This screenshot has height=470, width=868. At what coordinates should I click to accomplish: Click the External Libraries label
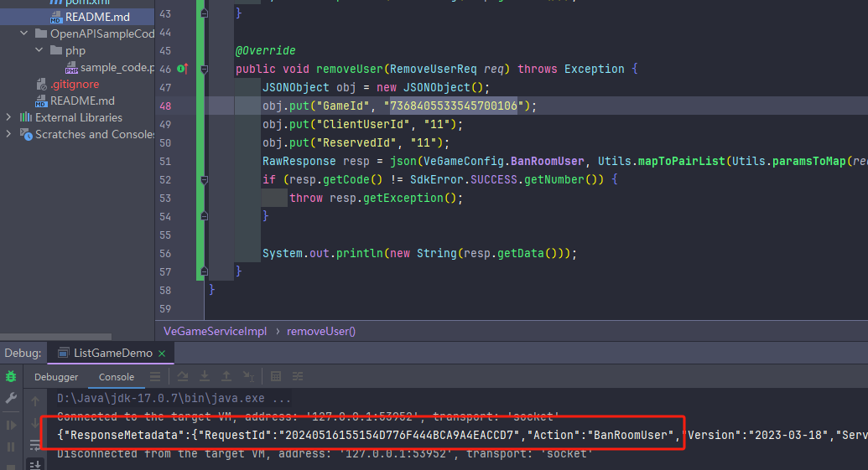[x=79, y=117]
